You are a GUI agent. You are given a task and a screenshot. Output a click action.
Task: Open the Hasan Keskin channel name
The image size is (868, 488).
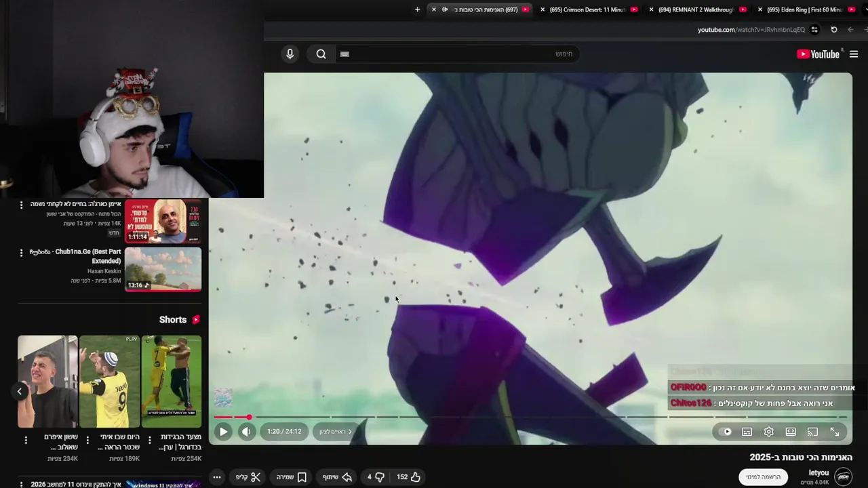click(x=104, y=271)
